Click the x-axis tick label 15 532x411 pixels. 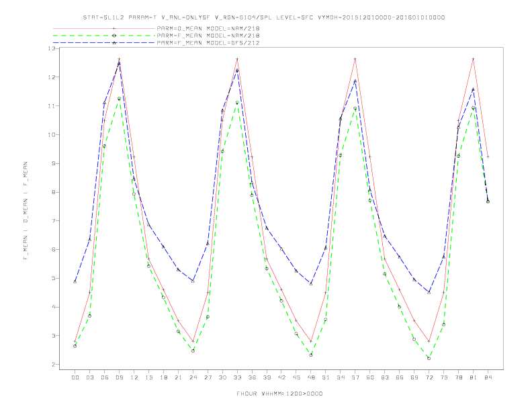pos(148,377)
